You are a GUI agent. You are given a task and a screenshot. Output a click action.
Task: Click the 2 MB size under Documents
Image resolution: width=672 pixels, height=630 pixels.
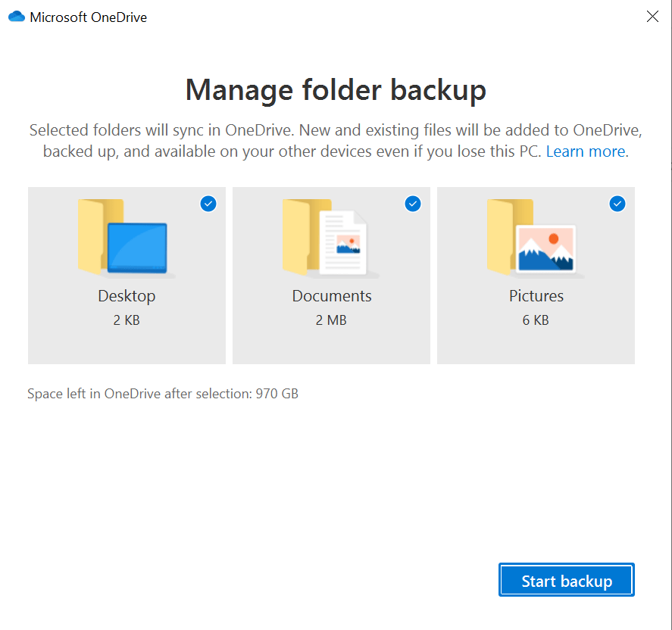331,320
